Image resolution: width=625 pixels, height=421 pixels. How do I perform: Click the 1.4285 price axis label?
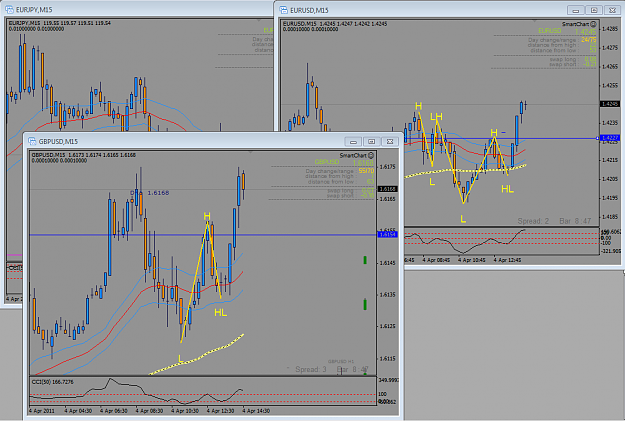tap(610, 29)
